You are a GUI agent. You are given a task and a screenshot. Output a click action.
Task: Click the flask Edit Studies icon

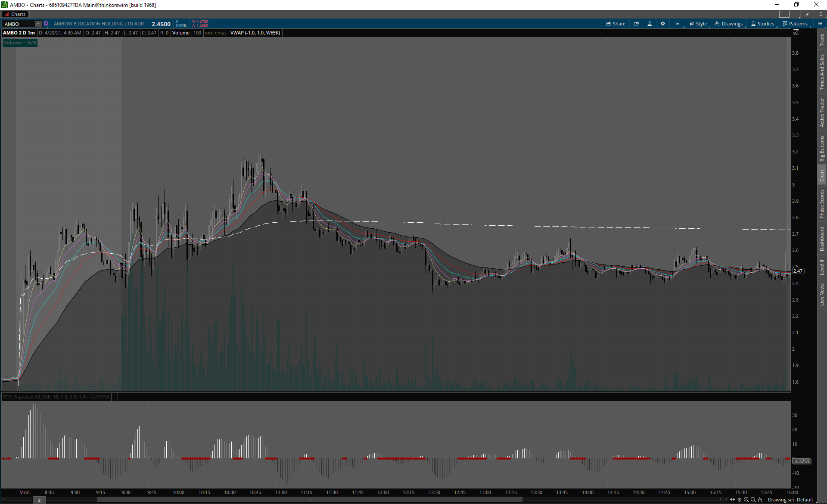click(650, 24)
